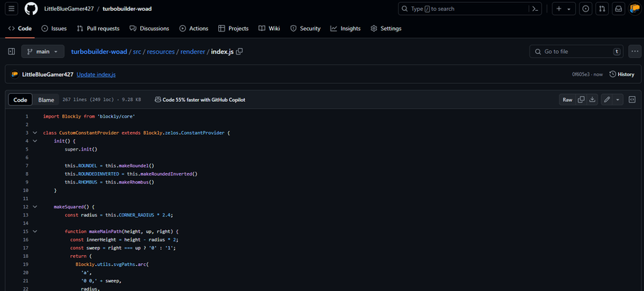
Task: Expand the create new plus dropdown
Action: coord(563,9)
